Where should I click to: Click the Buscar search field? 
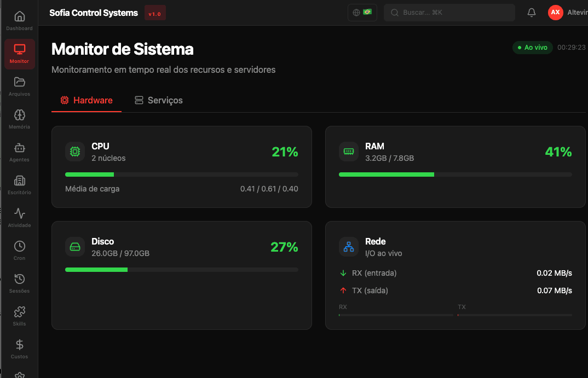click(x=449, y=13)
